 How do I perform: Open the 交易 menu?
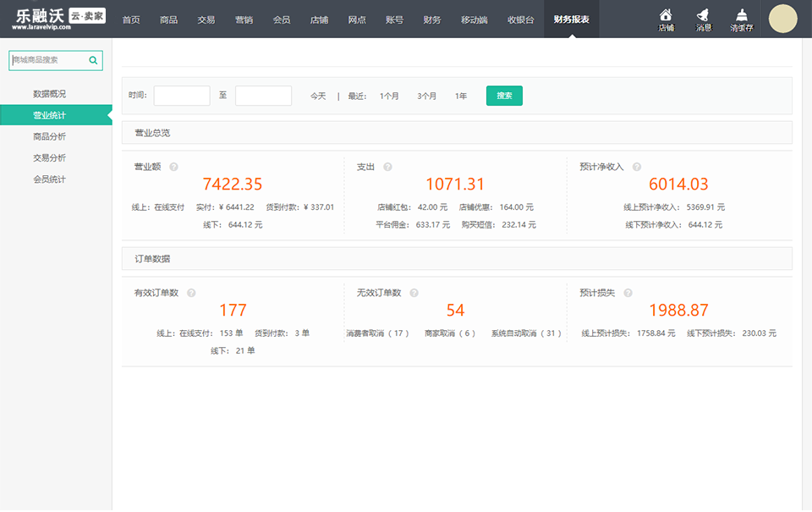(206, 19)
